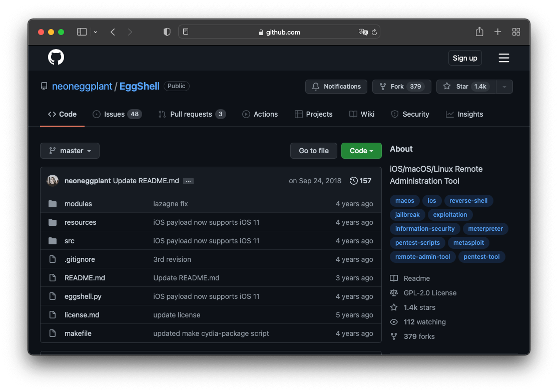The image size is (558, 392).
Task: Select the metasploit topic tag
Action: [x=468, y=242]
